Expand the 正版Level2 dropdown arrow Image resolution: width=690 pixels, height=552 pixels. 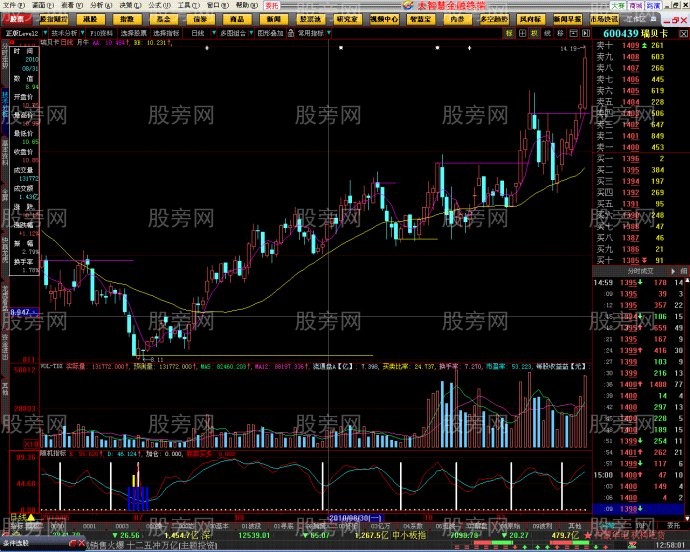coord(44,33)
